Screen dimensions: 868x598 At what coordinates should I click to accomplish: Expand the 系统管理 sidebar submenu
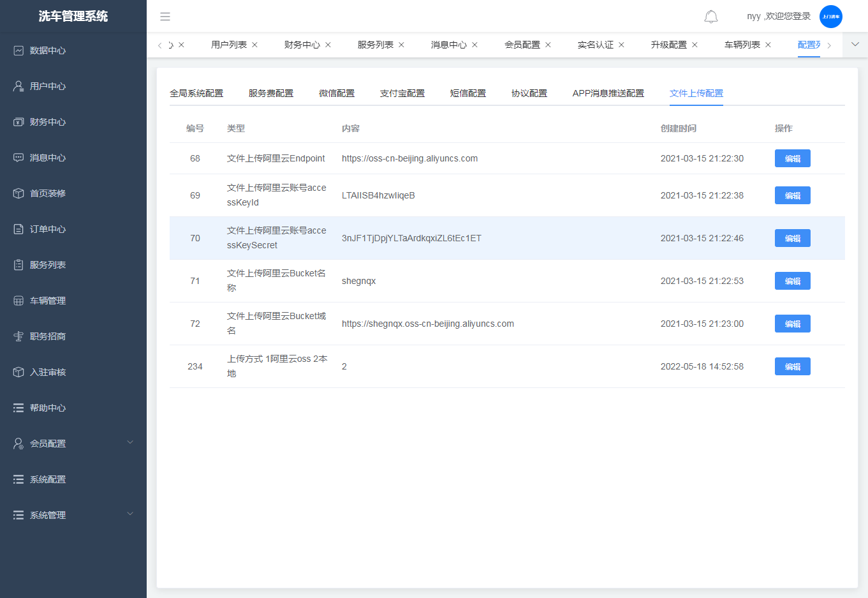(130, 514)
